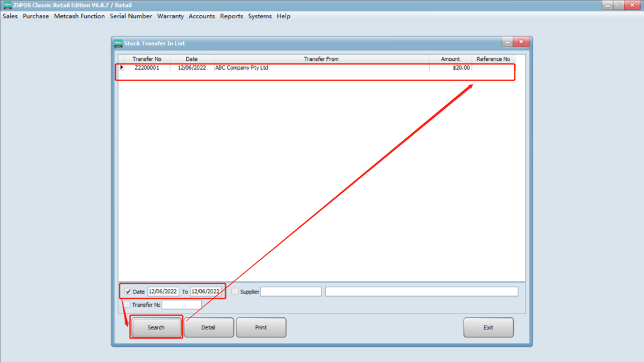Screen dimensions: 644x362
Task: Enable the Transfer No filter checkbox
Action: pos(127,305)
